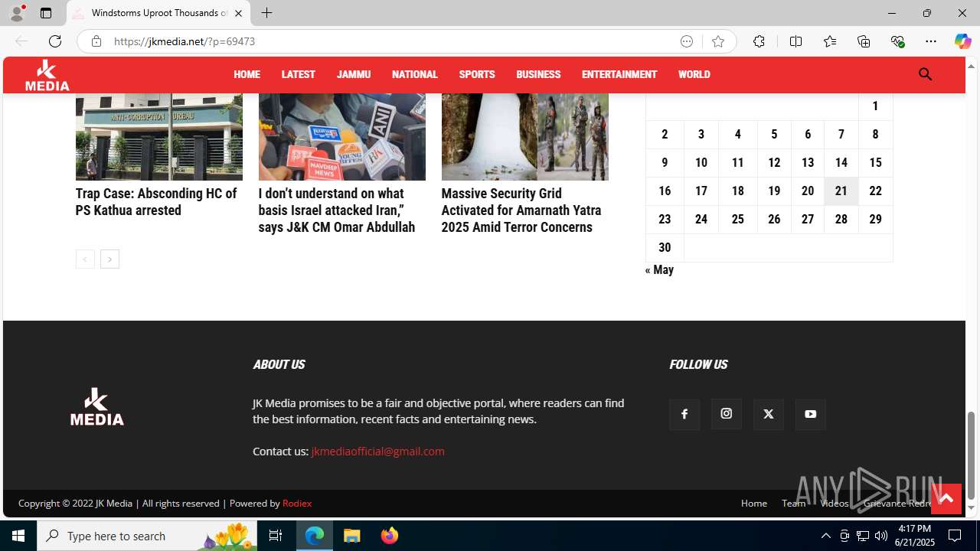Open the Facebook follow icon
The image size is (980, 551).
click(x=684, y=414)
